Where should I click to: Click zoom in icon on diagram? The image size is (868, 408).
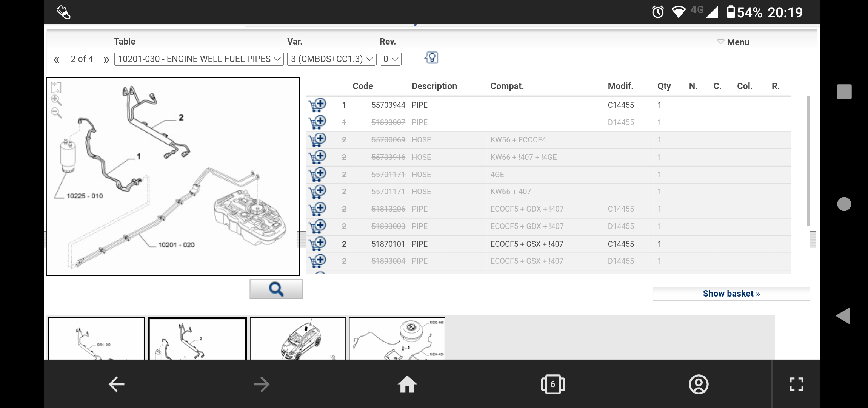pos(56,100)
